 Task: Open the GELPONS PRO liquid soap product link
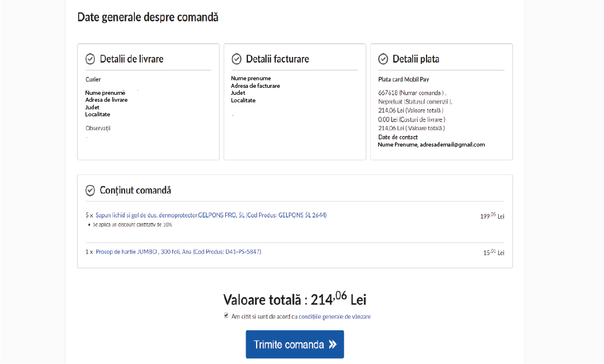[x=211, y=215]
